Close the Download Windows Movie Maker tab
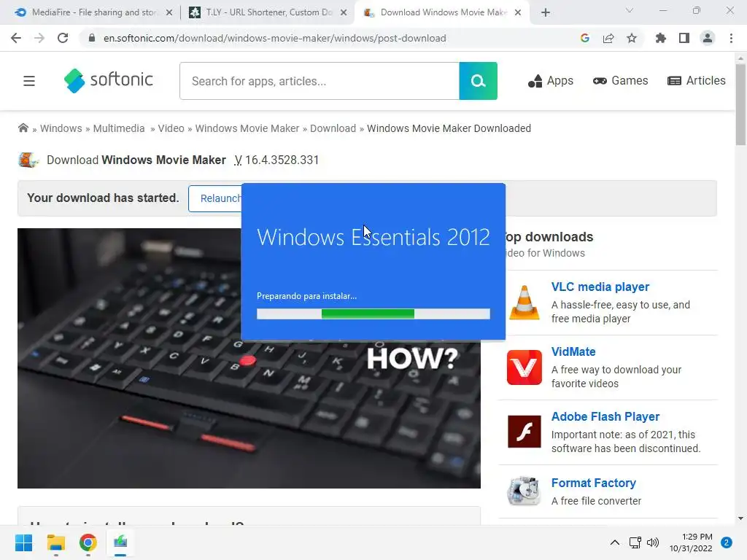Viewport: 747px width, 560px height. (518, 13)
